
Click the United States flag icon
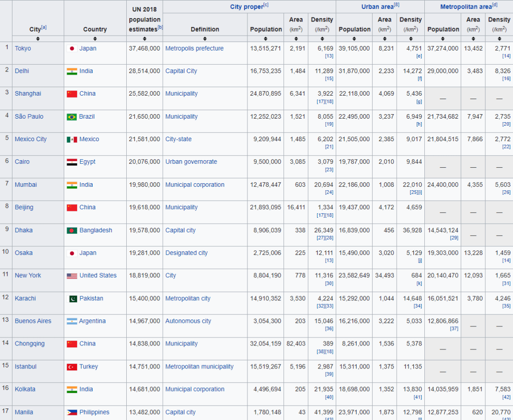[72, 276]
